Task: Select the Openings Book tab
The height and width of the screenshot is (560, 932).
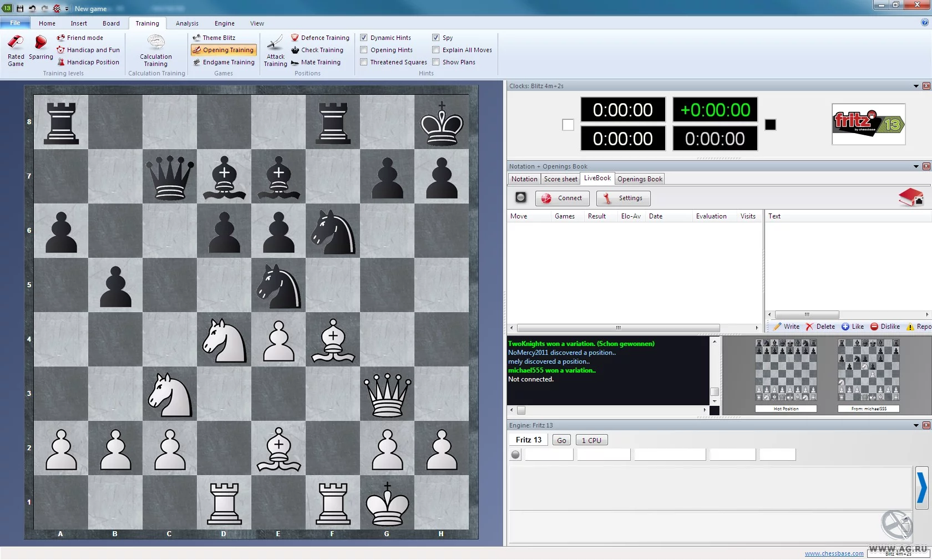Action: (x=640, y=179)
